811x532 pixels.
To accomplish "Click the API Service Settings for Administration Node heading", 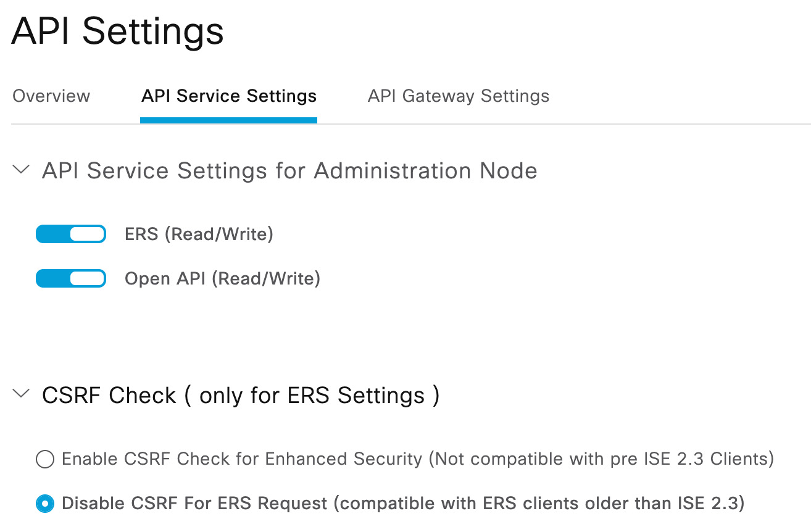I will coord(289,170).
